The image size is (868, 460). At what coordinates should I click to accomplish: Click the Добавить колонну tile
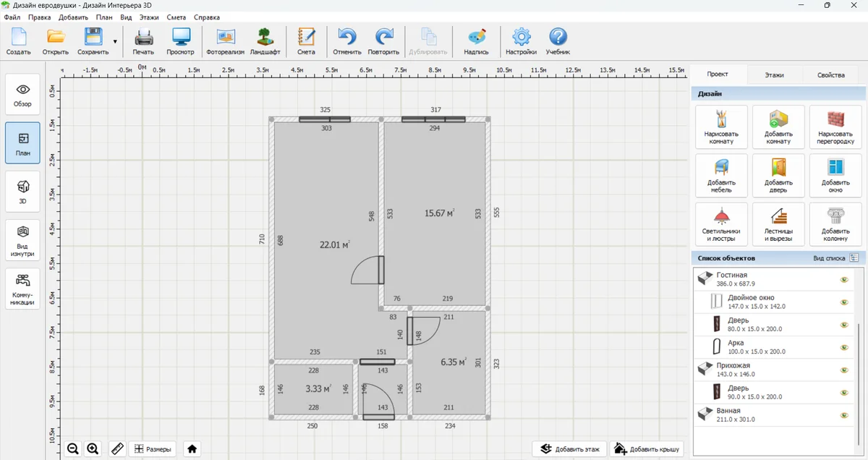(835, 224)
